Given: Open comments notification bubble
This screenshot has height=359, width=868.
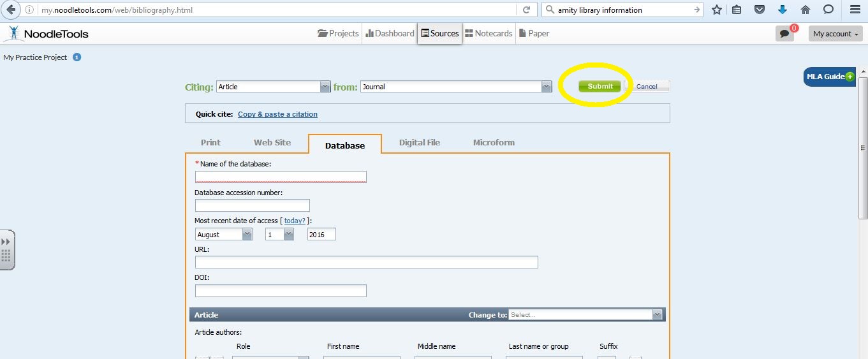Looking at the screenshot, I should pyautogui.click(x=784, y=34).
